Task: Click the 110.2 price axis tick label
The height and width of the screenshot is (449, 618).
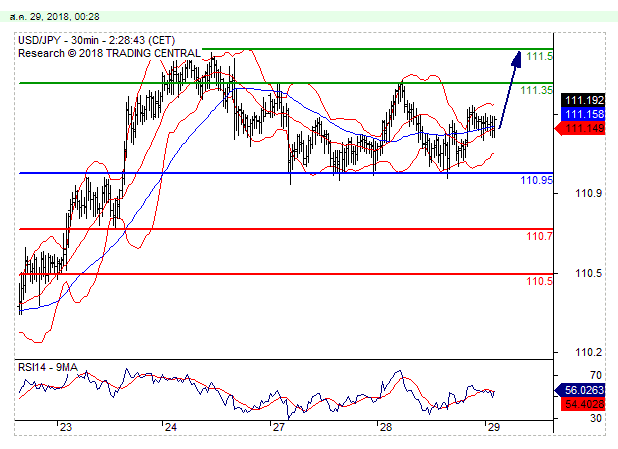Action: [x=588, y=352]
